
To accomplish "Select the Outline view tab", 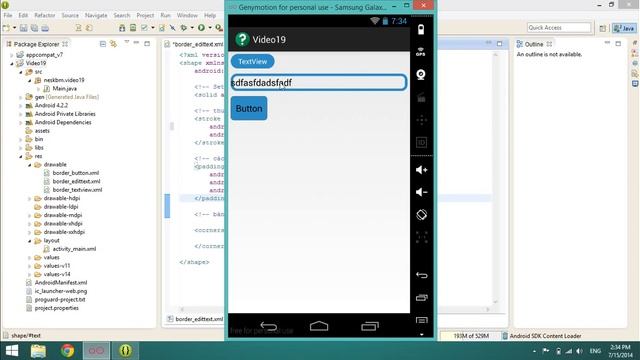I will [534, 44].
